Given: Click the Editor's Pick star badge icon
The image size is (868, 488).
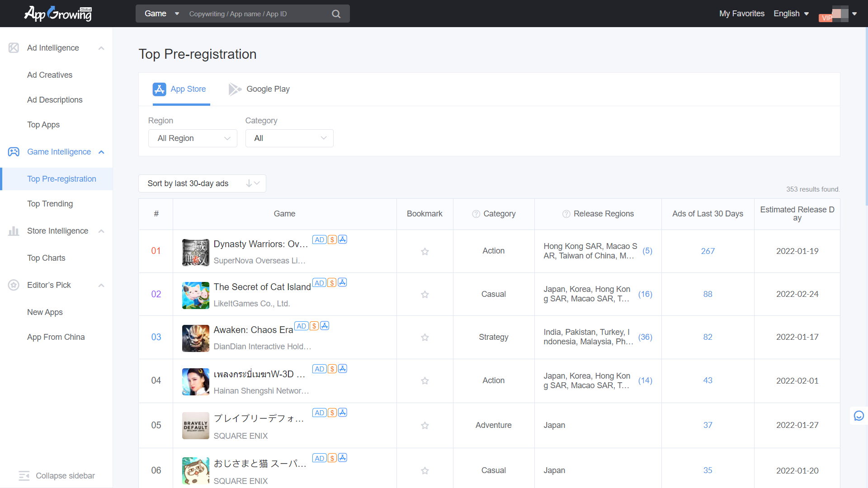Looking at the screenshot, I should [x=14, y=285].
